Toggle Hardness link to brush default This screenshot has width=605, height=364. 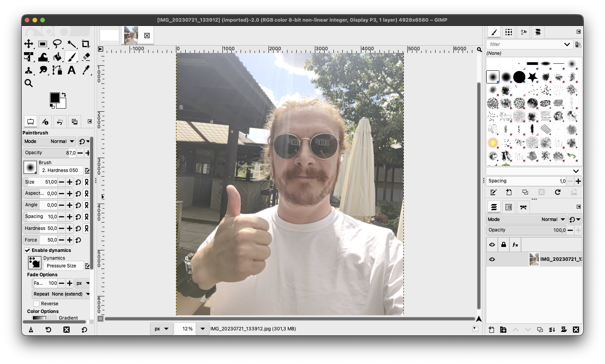[x=87, y=228]
